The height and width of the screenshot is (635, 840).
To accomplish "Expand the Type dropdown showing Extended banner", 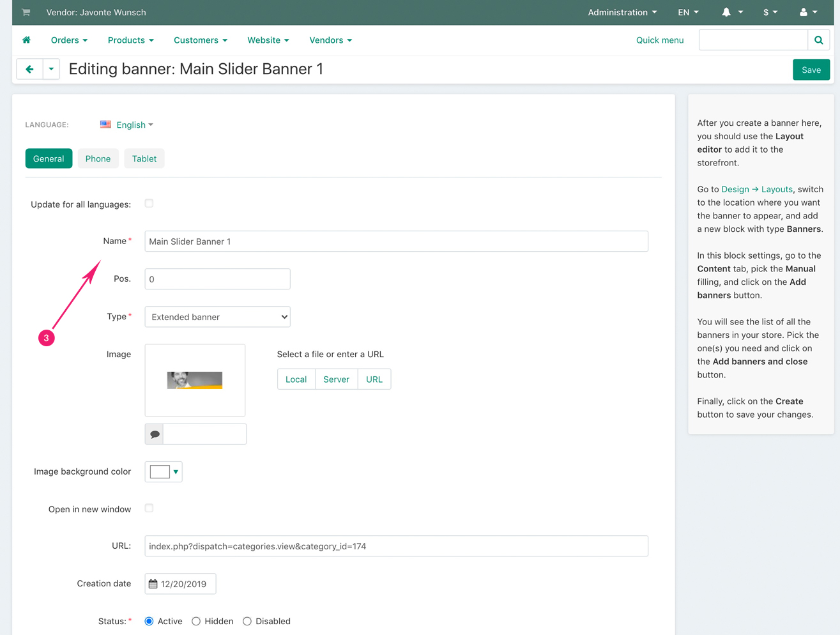I will 217,317.
